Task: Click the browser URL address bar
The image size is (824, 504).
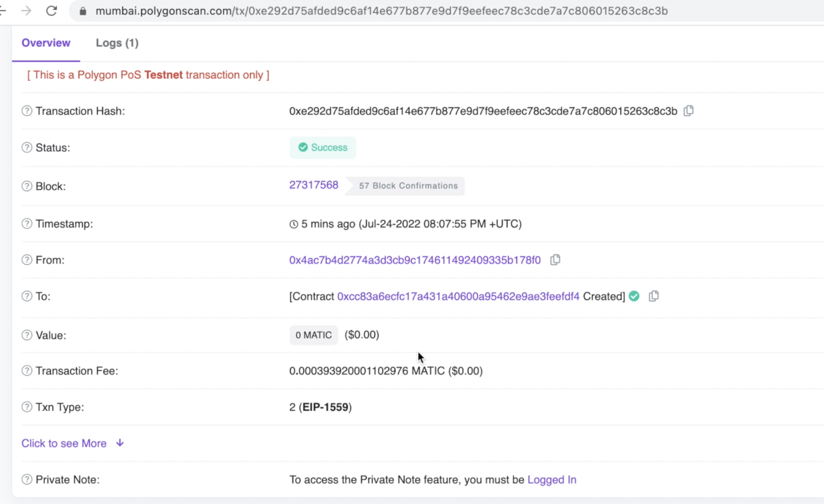Action: coord(382,11)
